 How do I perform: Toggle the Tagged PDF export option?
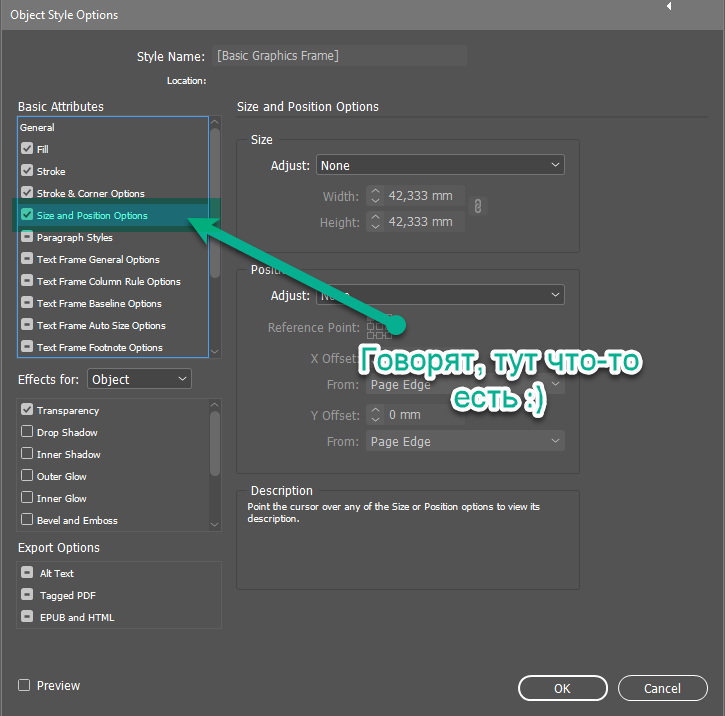(27, 595)
